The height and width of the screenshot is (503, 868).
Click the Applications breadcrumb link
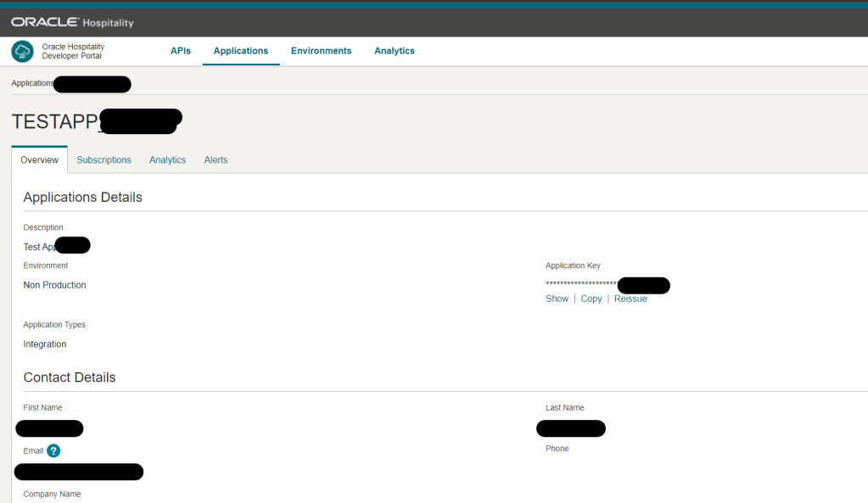(x=32, y=83)
